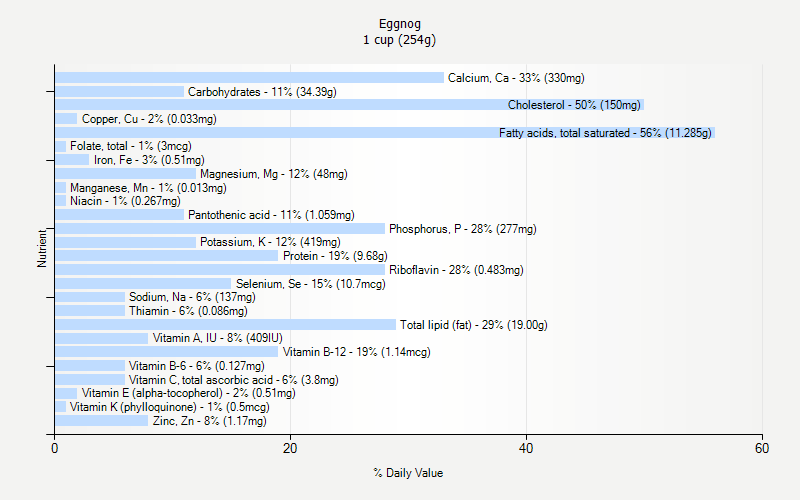Select the 'Carbohydrates - 11% (34.39g)' label
800x500 pixels.
coord(262,92)
